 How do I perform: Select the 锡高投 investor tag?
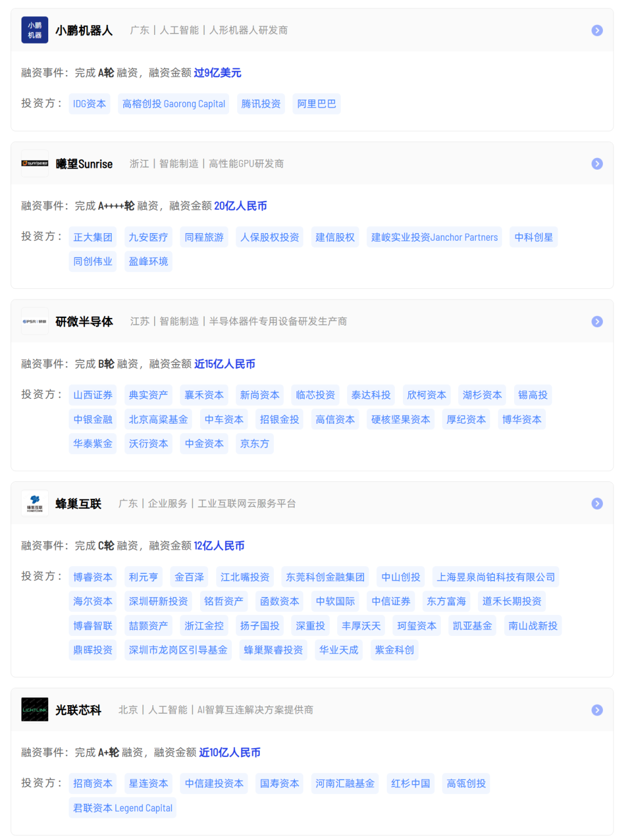coord(533,395)
